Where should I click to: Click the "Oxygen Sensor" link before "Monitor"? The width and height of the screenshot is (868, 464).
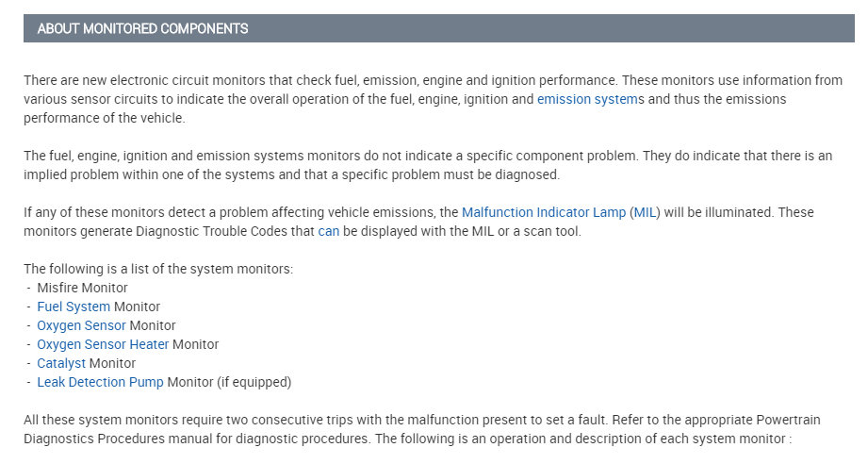81,325
